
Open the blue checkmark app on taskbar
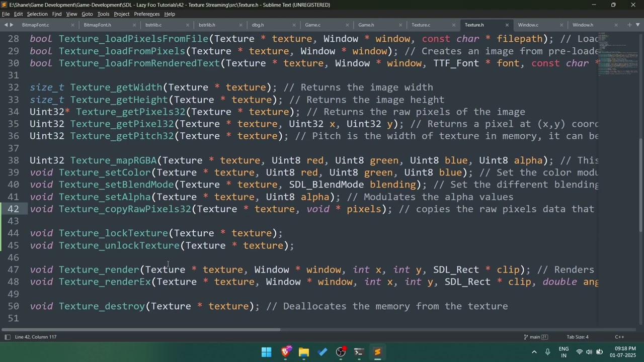323,352
